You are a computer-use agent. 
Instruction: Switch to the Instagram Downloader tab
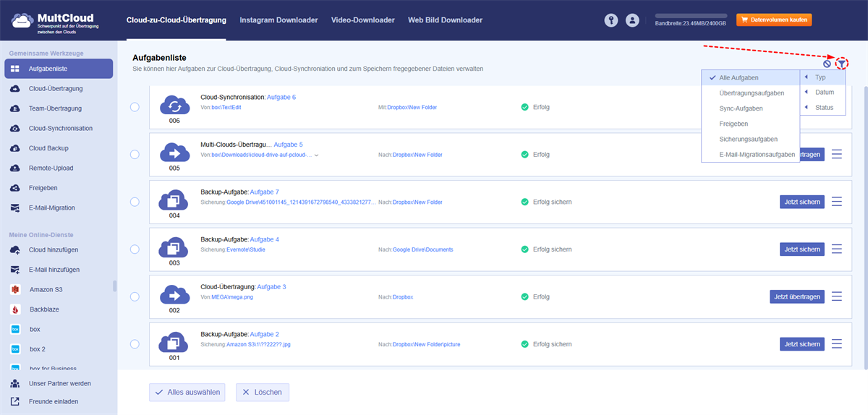[278, 20]
